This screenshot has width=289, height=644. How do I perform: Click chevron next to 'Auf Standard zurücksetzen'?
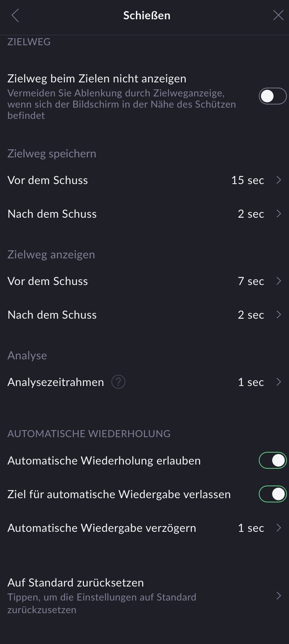[x=279, y=596]
